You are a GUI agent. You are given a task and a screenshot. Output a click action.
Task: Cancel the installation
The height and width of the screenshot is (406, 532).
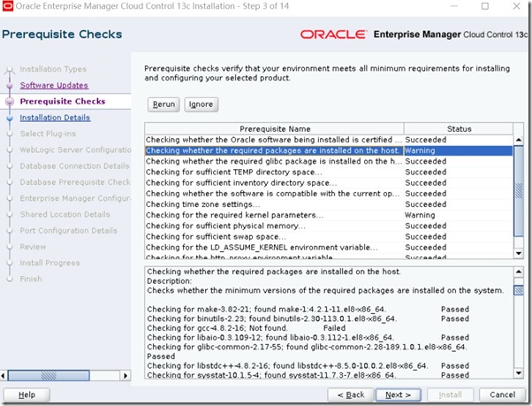(x=503, y=395)
